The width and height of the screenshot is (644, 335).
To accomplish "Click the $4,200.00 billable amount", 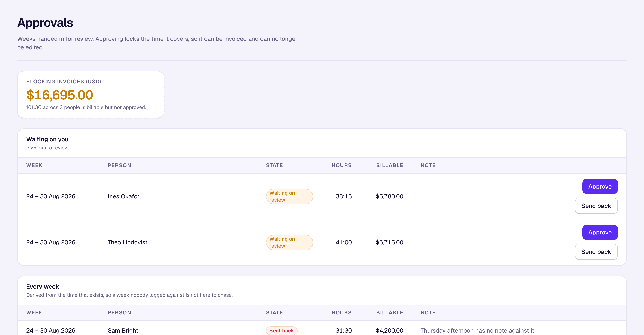I will [389, 330].
